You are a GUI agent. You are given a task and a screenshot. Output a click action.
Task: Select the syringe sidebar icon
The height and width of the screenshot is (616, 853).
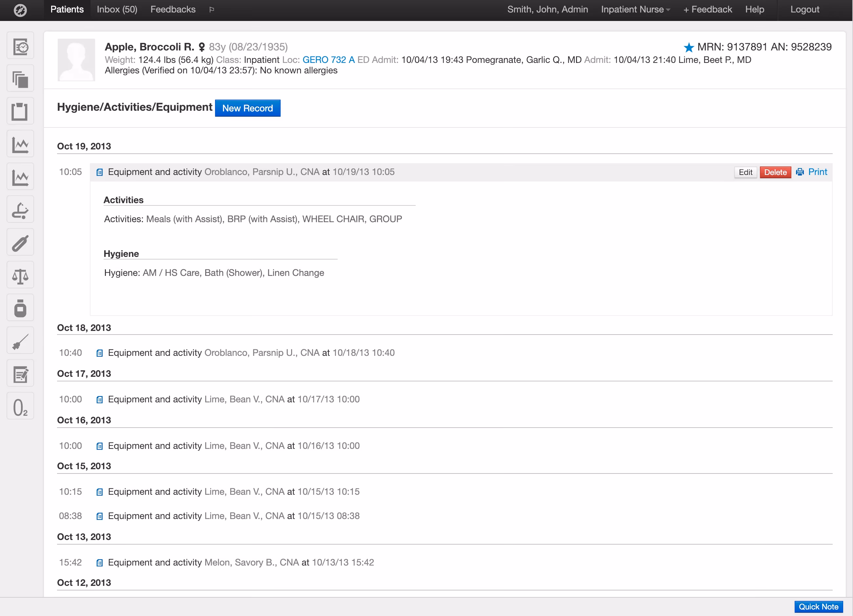[x=20, y=341]
